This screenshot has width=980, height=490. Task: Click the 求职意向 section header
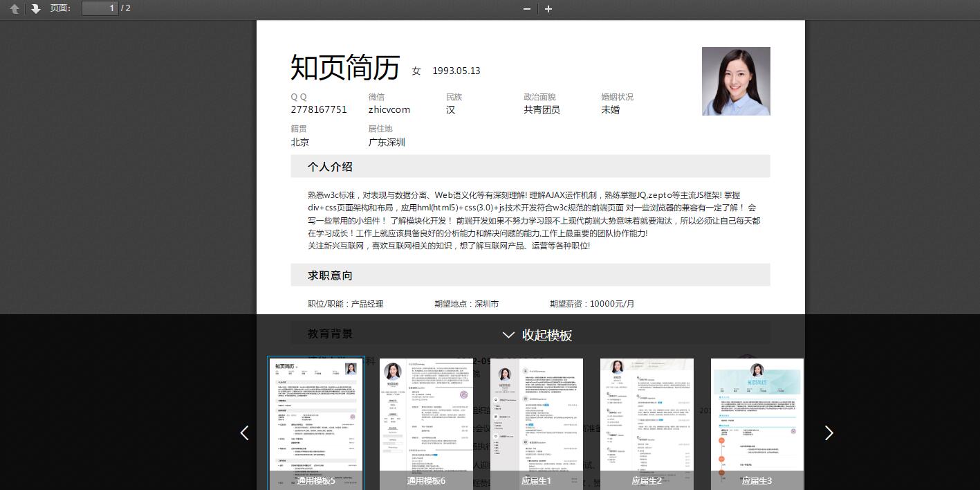coord(331,275)
